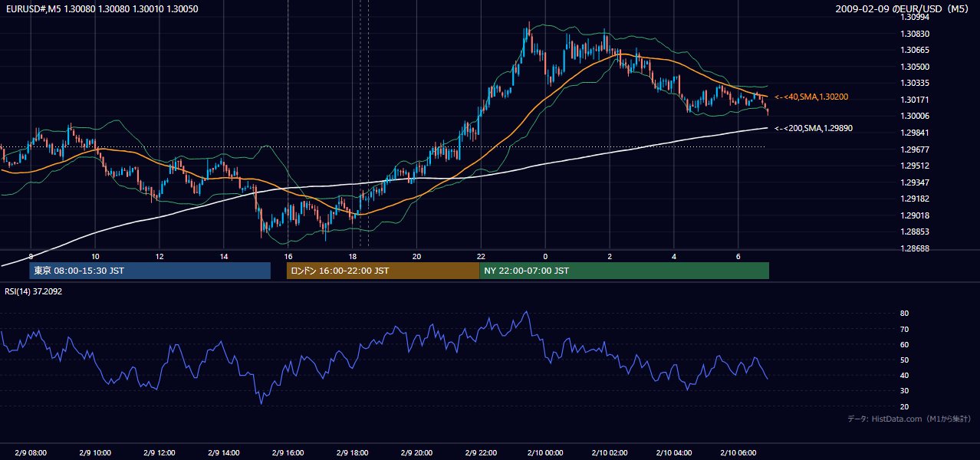
Task: Click price level 1.29841 on the price axis
Action: pyautogui.click(x=916, y=133)
